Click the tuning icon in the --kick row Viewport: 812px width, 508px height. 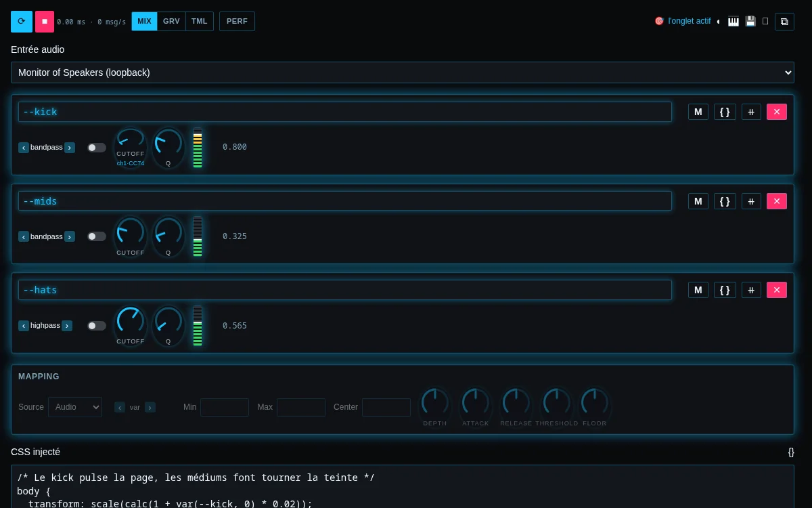tap(751, 112)
